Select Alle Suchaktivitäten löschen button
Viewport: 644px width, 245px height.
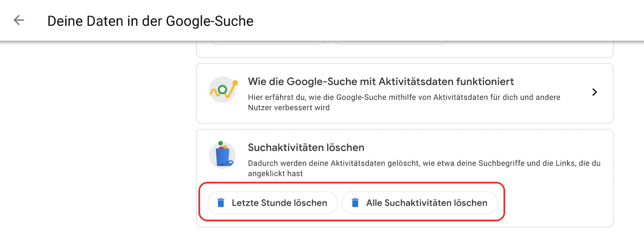point(420,203)
